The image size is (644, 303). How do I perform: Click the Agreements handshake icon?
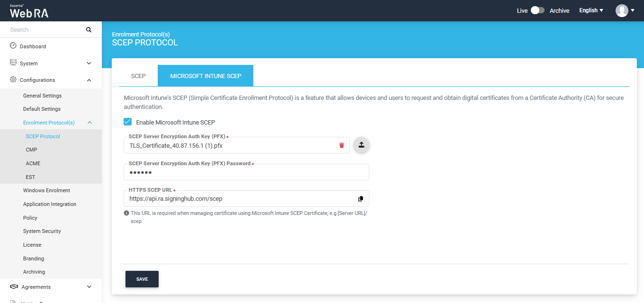click(14, 287)
